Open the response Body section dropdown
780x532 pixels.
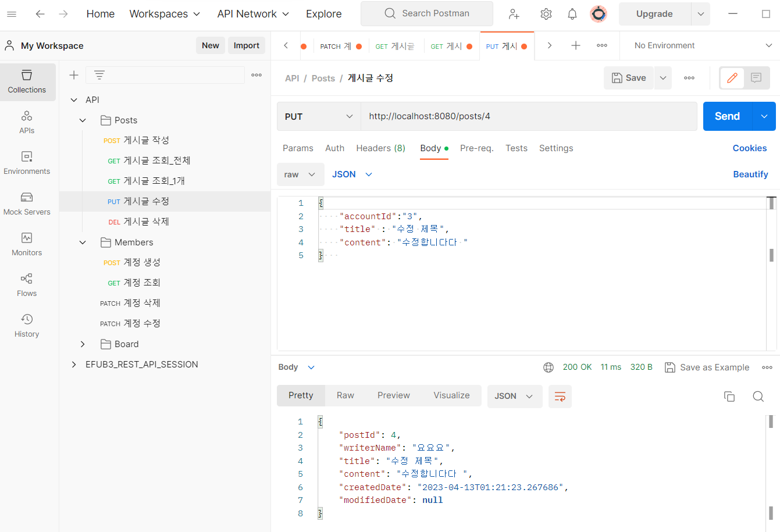click(x=297, y=367)
